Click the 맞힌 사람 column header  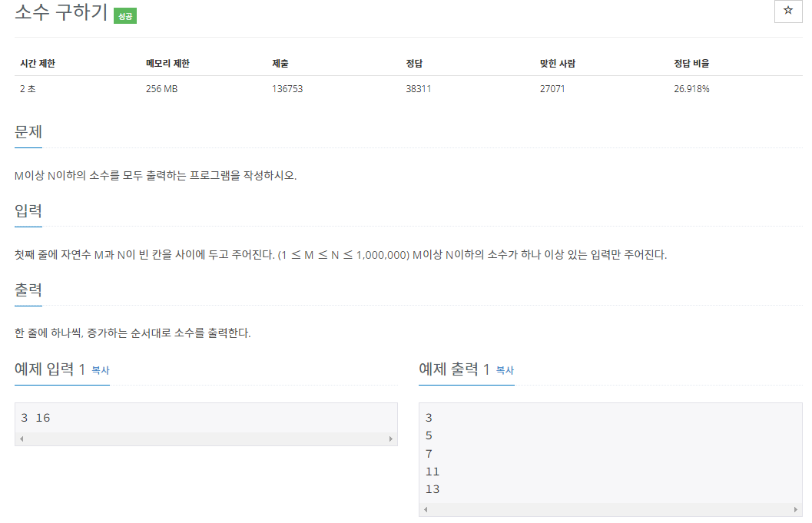tap(558, 63)
